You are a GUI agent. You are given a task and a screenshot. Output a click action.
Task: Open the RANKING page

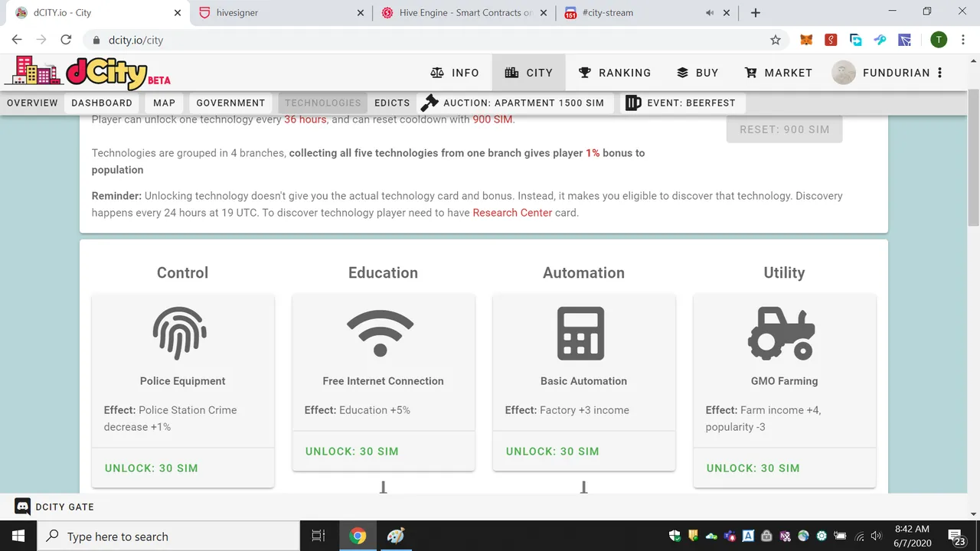(x=614, y=73)
